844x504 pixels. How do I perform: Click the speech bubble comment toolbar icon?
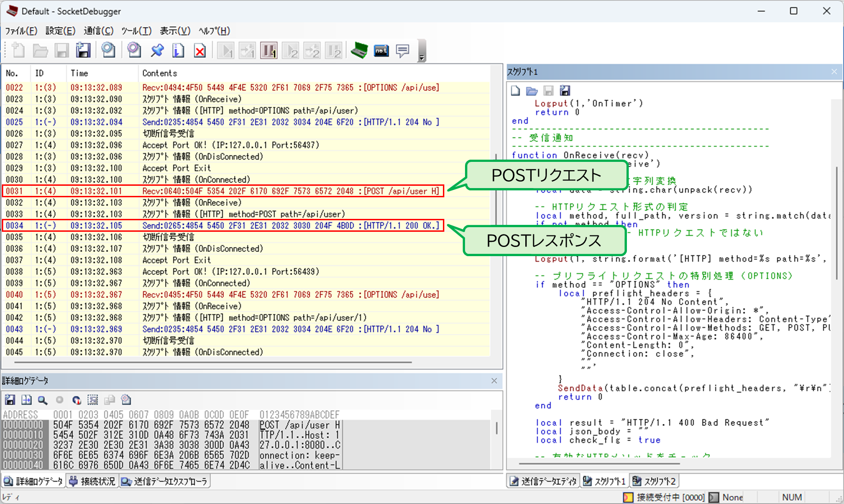pos(402,50)
